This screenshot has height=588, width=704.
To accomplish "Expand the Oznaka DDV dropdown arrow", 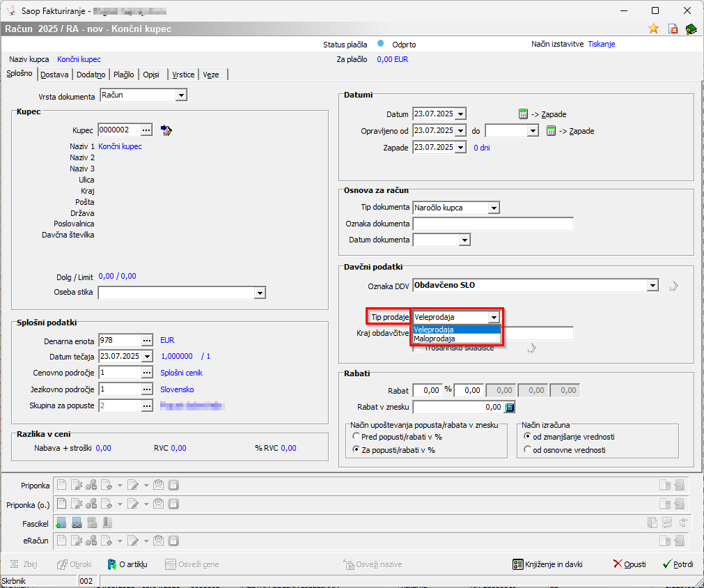I will (x=652, y=285).
